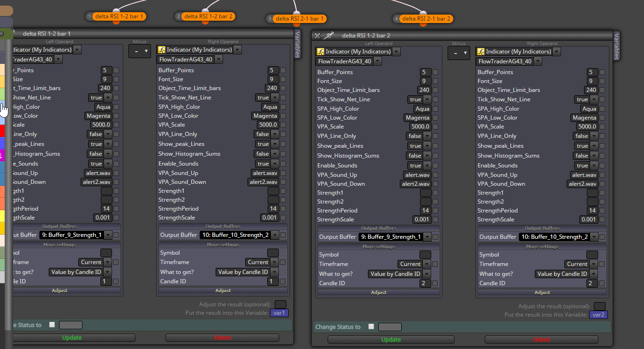Image resolution: width=644 pixels, height=349 pixels.
Task: Click the Strength2 field in bar 2 Left Operand
Action: [x=426, y=202]
